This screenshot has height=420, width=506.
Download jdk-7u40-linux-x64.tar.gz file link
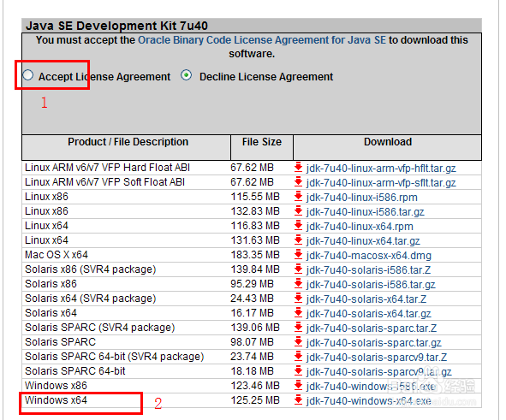363,240
